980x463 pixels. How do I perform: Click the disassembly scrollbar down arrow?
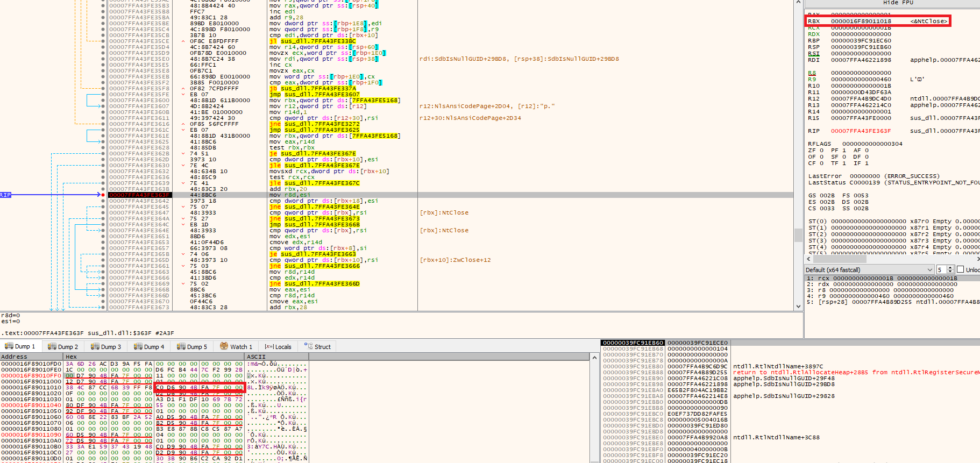[798, 307]
